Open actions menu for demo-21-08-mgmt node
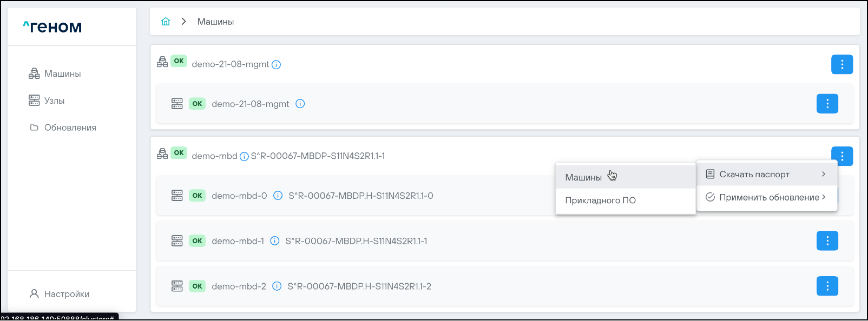This screenshot has height=321, width=868. [x=827, y=104]
